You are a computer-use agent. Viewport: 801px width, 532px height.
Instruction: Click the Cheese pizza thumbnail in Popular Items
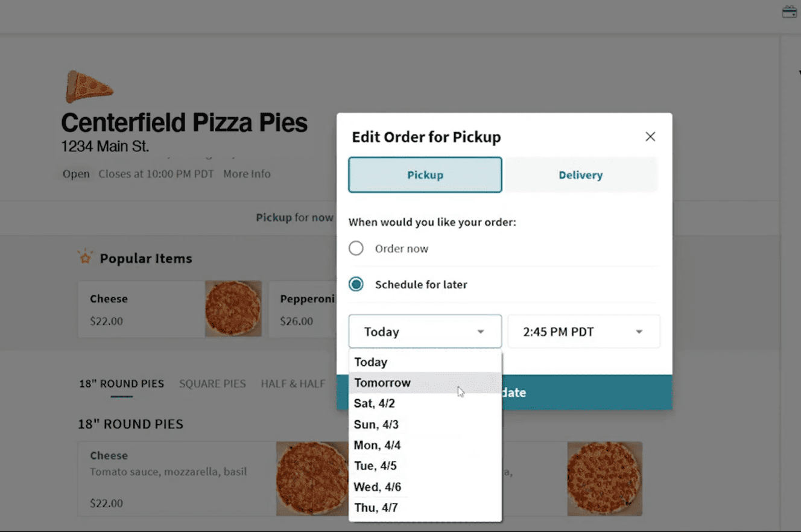click(x=234, y=308)
